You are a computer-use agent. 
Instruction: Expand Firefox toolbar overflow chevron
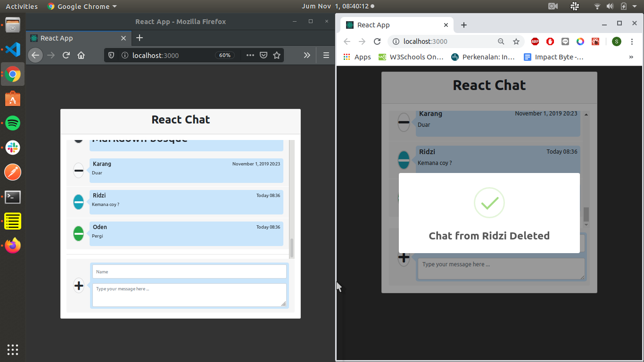307,55
